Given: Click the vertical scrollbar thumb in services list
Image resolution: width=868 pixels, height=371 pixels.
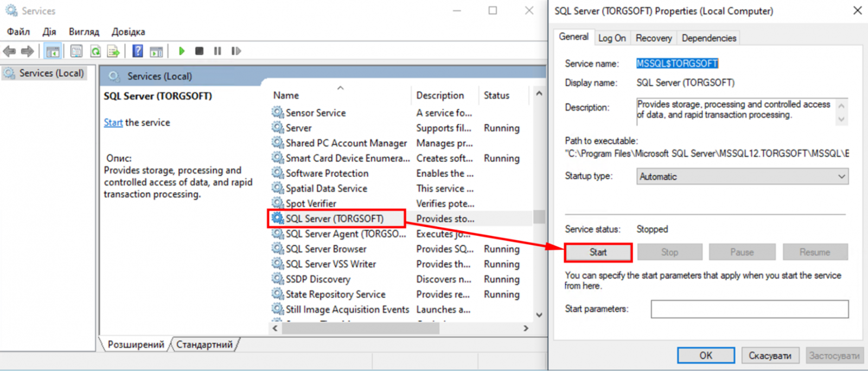Looking at the screenshot, I should click(539, 217).
